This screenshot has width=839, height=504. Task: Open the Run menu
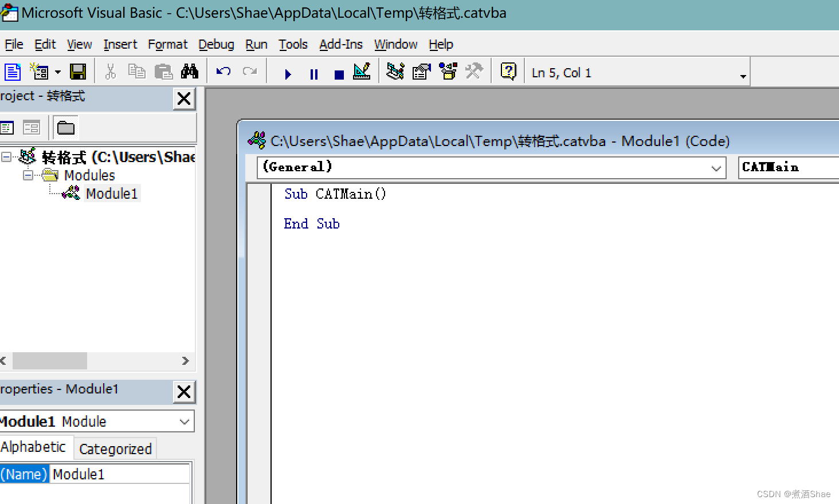(257, 44)
